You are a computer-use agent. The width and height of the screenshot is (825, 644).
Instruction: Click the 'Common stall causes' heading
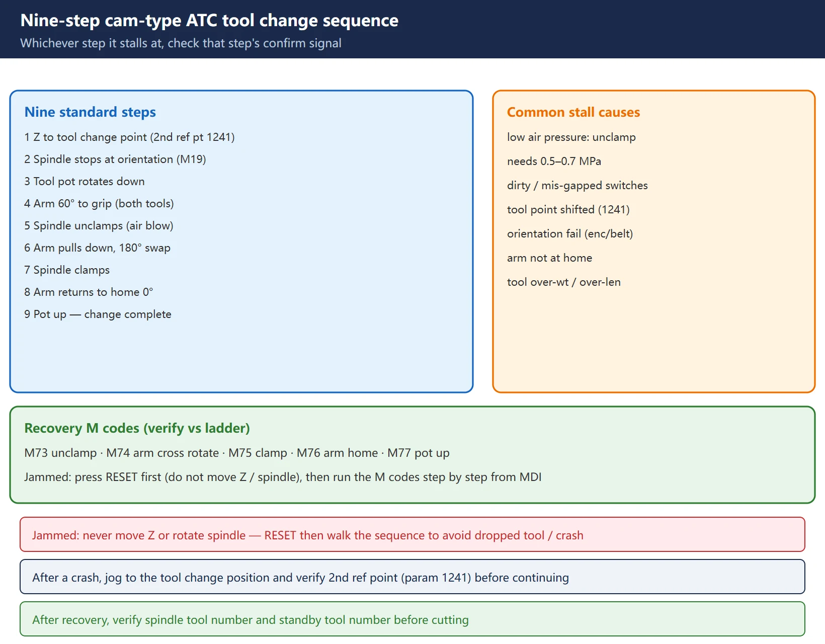573,112
